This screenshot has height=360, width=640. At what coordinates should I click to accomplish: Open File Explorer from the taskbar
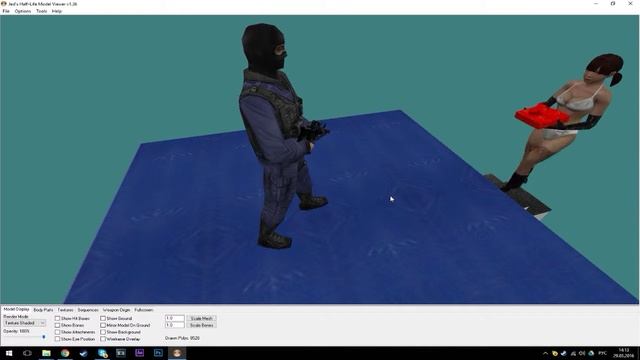(46, 353)
